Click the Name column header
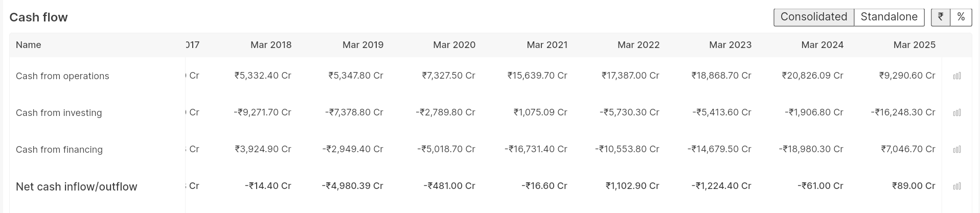Image resolution: width=980 pixels, height=213 pixels. point(29,45)
